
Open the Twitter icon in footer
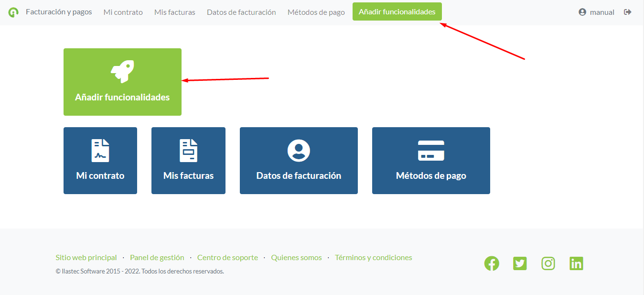[520, 263]
